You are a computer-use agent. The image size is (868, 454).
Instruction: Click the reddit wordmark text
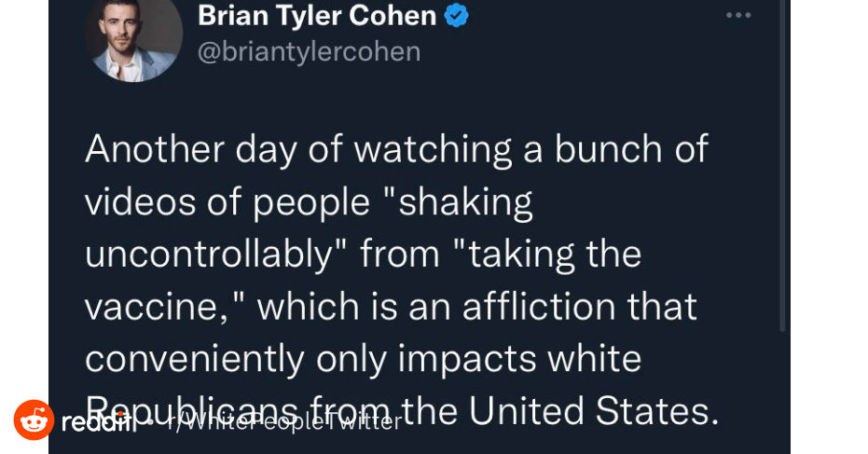pos(99,422)
